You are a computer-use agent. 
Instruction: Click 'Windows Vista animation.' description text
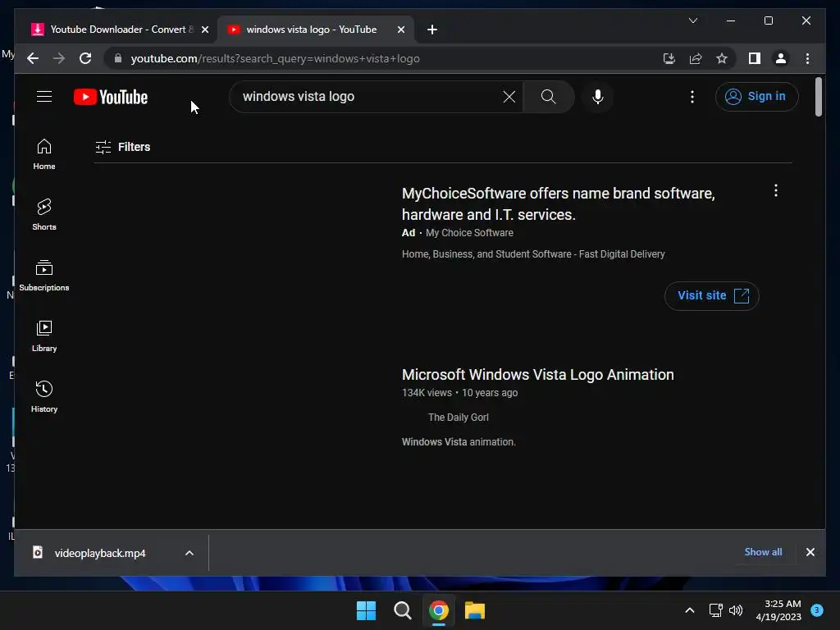[x=459, y=442]
